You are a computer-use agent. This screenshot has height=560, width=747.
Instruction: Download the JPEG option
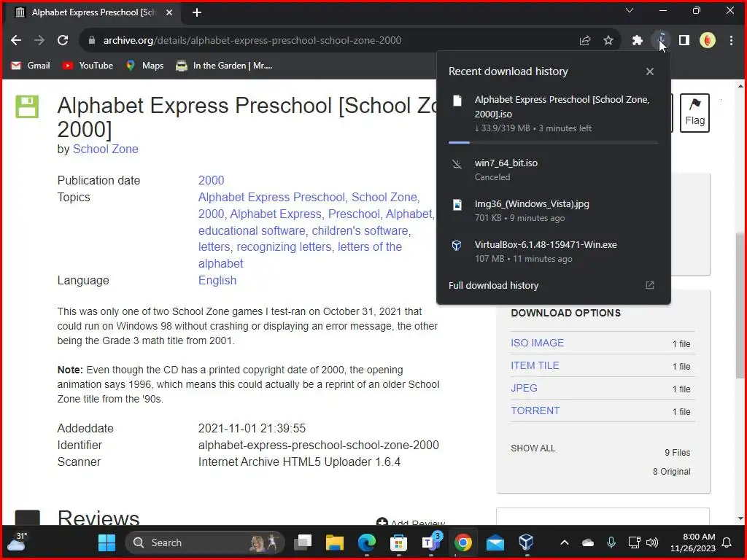(524, 388)
